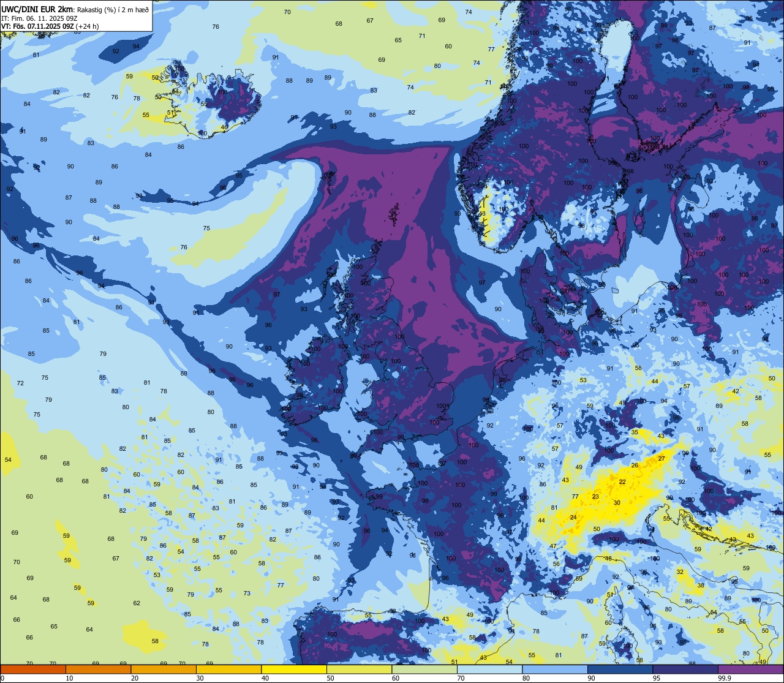Image resolution: width=784 pixels, height=683 pixels.
Task: Click the humidity value 24 in the yellow area
Action: point(573,518)
